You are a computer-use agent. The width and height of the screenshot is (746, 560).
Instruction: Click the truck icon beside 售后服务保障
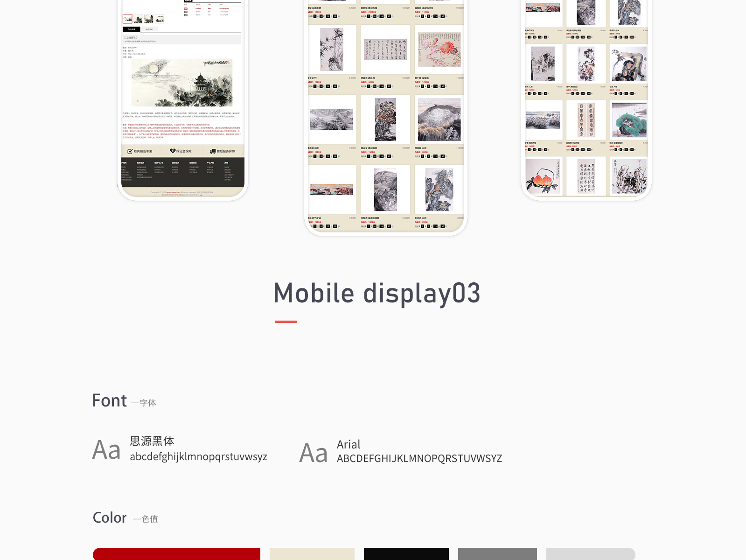[x=213, y=151]
